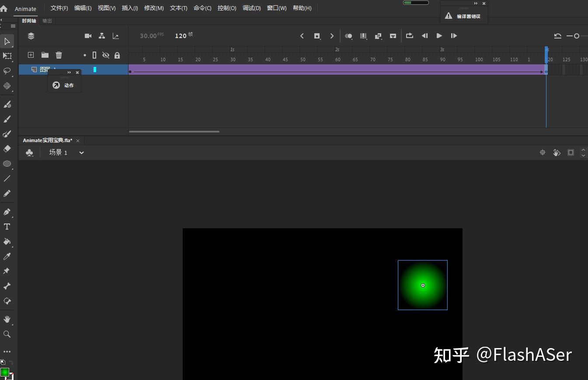Select the Zoom tool
This screenshot has height=380, width=588.
(x=7, y=334)
